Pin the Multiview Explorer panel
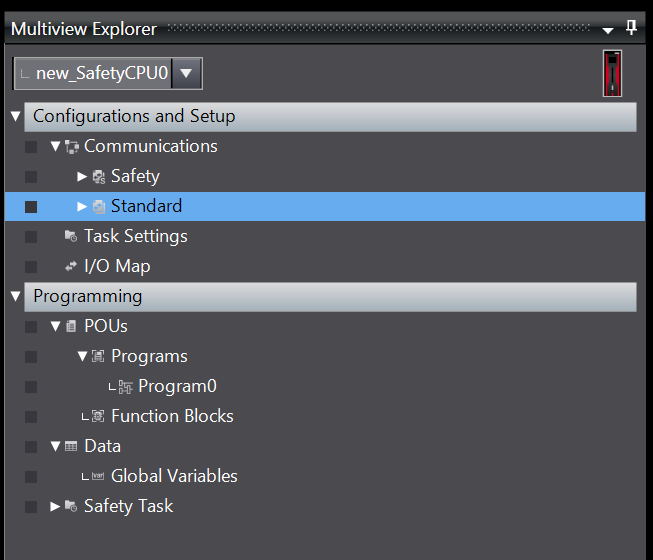Image resolution: width=653 pixels, height=560 pixels. (x=631, y=28)
